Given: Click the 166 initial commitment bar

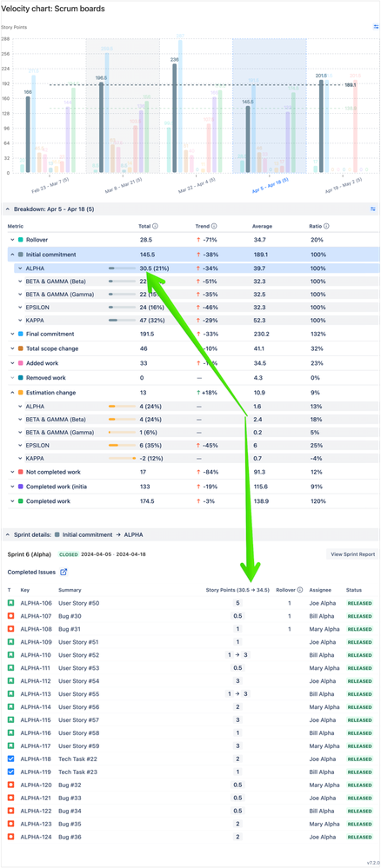Looking at the screenshot, I should point(29,135).
